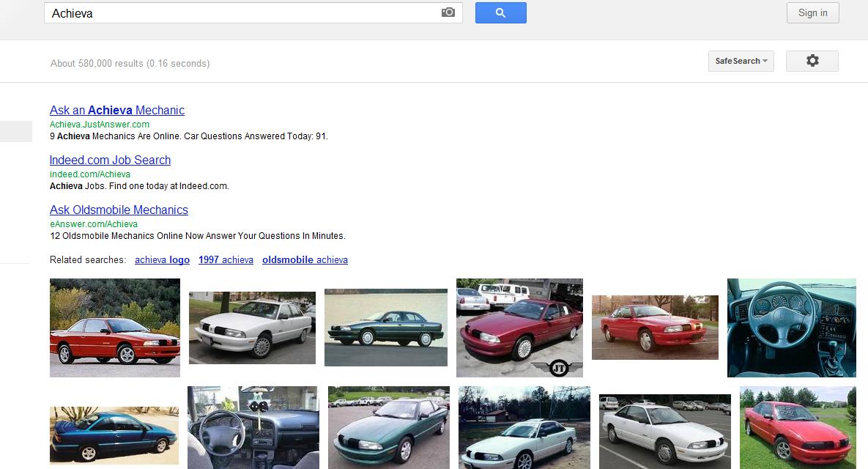The height and width of the screenshot is (469, 868).
Task: Click the blue magnifier search button
Action: click(500, 12)
